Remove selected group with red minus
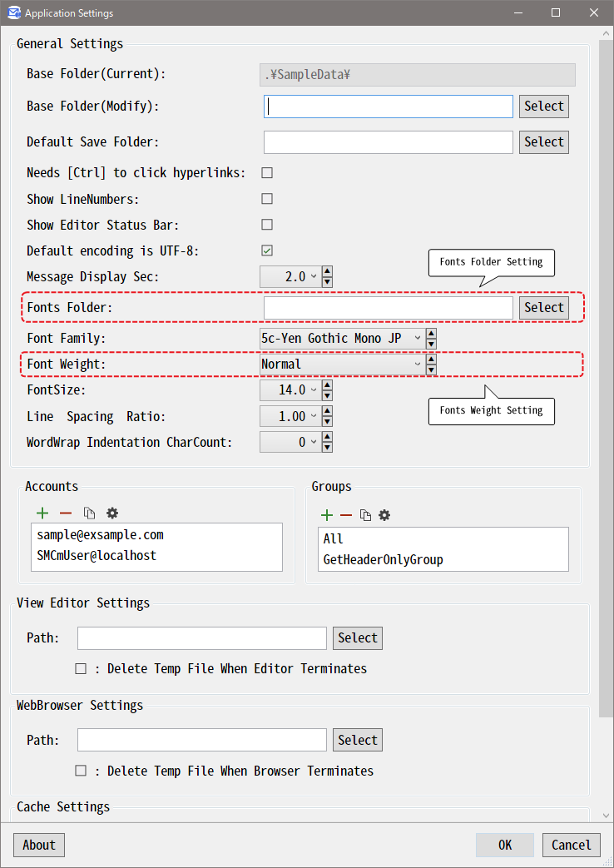Viewport: 614px width, 868px height. (x=346, y=515)
